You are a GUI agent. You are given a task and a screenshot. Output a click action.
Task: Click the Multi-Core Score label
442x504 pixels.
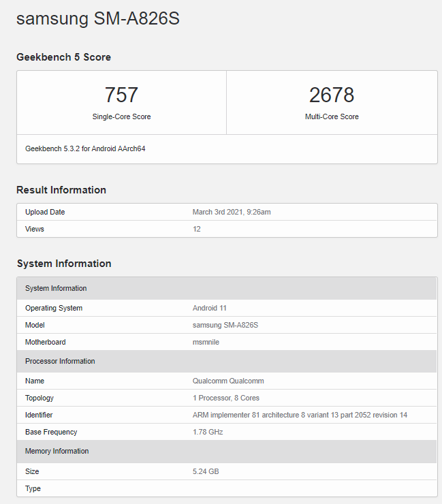[x=332, y=116]
